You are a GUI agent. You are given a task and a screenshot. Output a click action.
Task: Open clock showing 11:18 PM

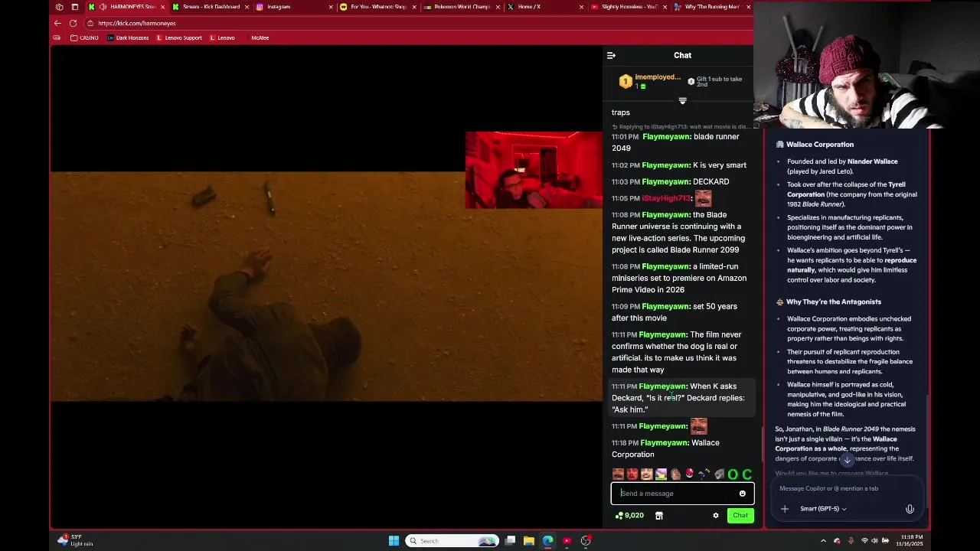911,540
